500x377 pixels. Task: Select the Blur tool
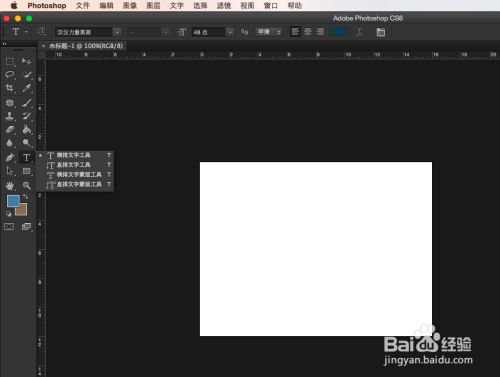10,143
